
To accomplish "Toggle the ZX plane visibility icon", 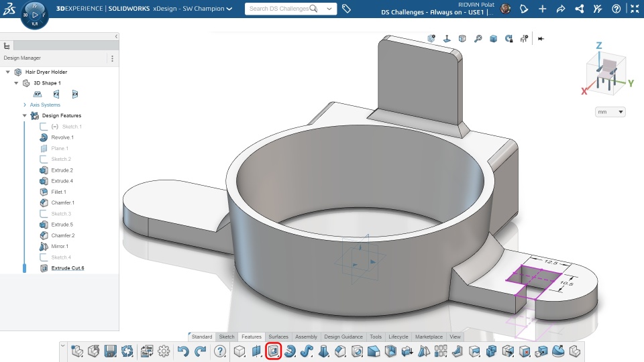I will [x=74, y=94].
